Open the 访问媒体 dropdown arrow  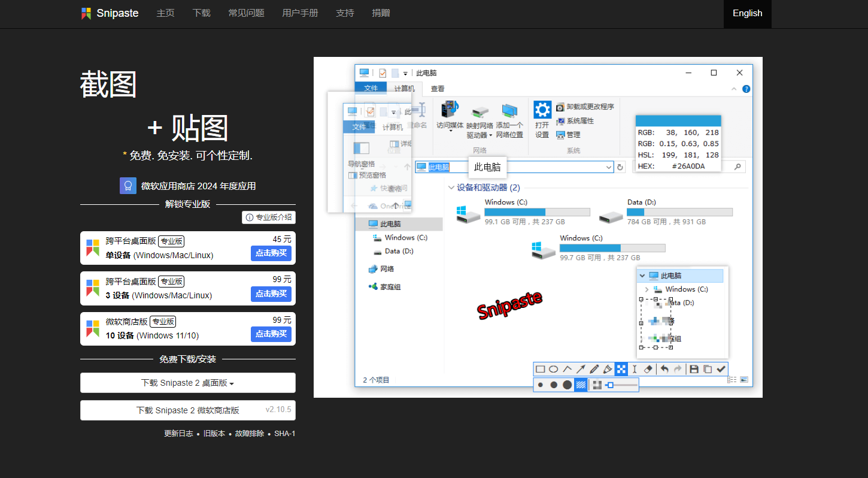pos(450,131)
